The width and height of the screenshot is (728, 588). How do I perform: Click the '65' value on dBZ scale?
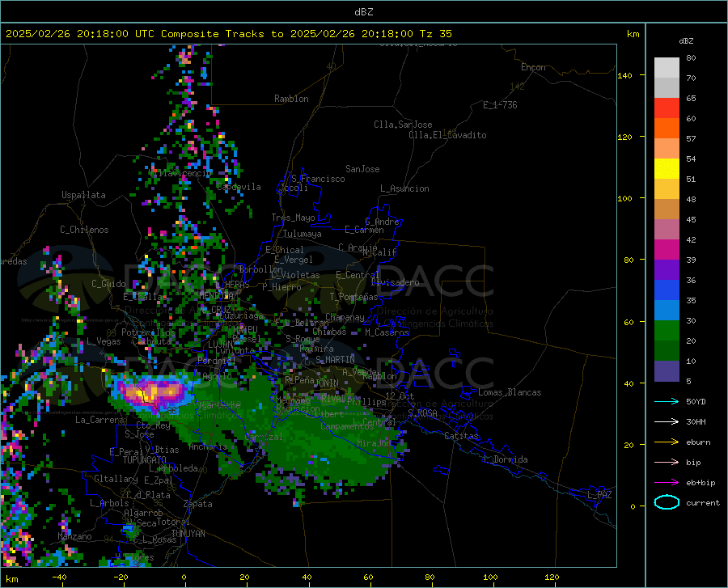(691, 99)
